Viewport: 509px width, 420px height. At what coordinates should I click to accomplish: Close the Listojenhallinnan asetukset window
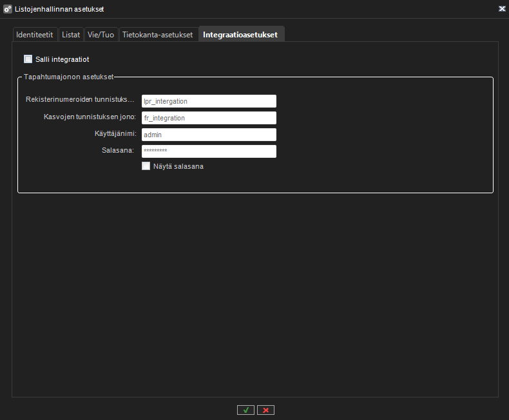tap(501, 9)
